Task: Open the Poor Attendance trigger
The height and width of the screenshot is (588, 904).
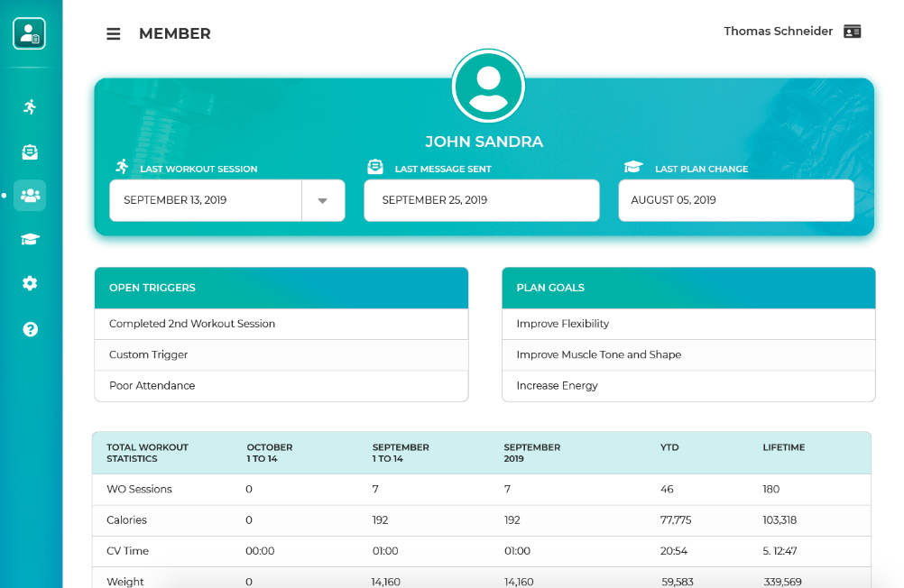Action: 152,385
